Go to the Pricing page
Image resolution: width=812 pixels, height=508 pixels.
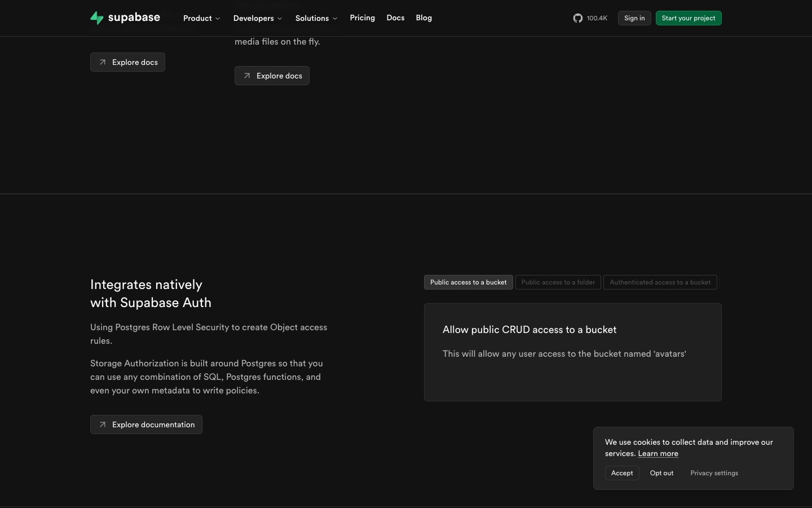pos(362,18)
